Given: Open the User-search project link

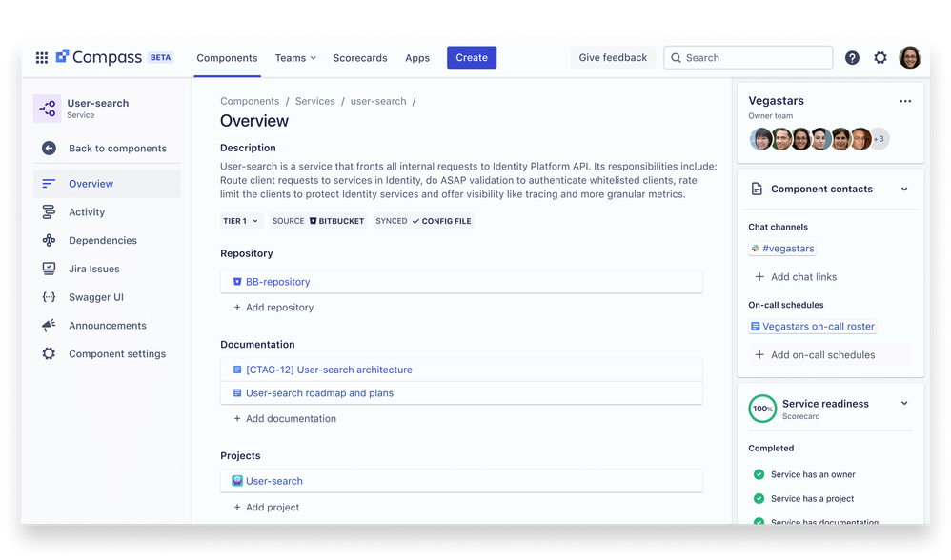Looking at the screenshot, I should pyautogui.click(x=274, y=481).
